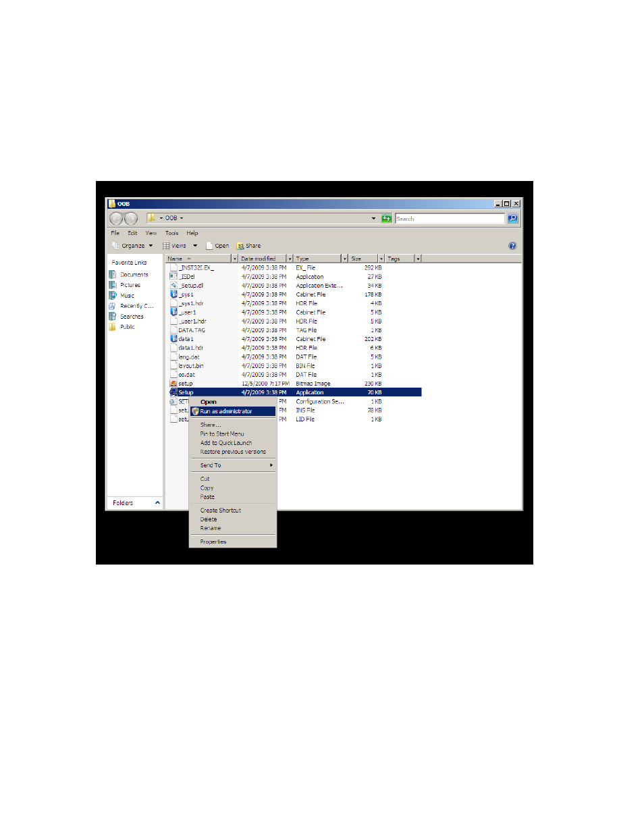Open the Date modified column filter dropdown

pos(290,259)
